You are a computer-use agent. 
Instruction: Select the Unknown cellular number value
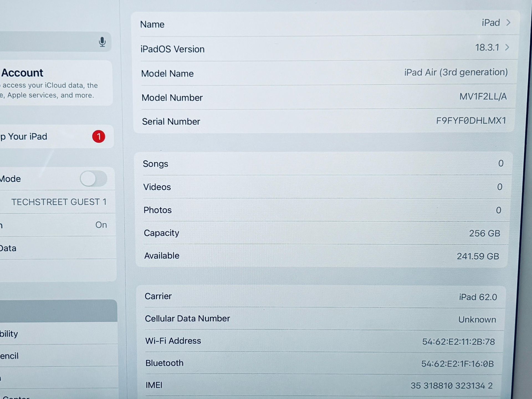click(x=477, y=319)
